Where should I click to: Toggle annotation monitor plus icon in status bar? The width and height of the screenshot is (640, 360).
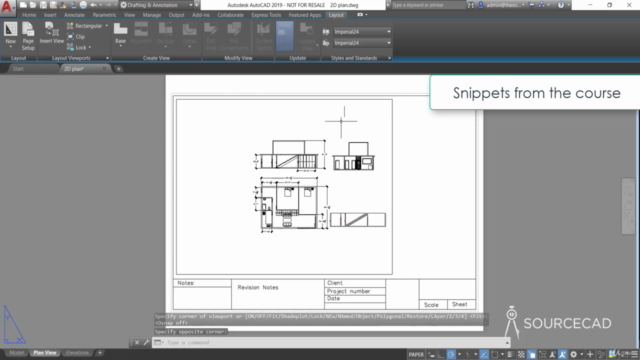coord(590,354)
